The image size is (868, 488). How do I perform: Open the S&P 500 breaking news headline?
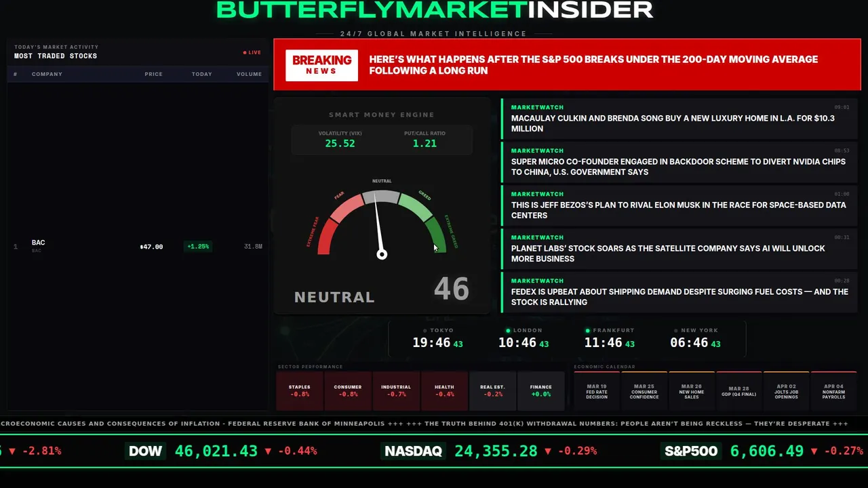click(593, 65)
